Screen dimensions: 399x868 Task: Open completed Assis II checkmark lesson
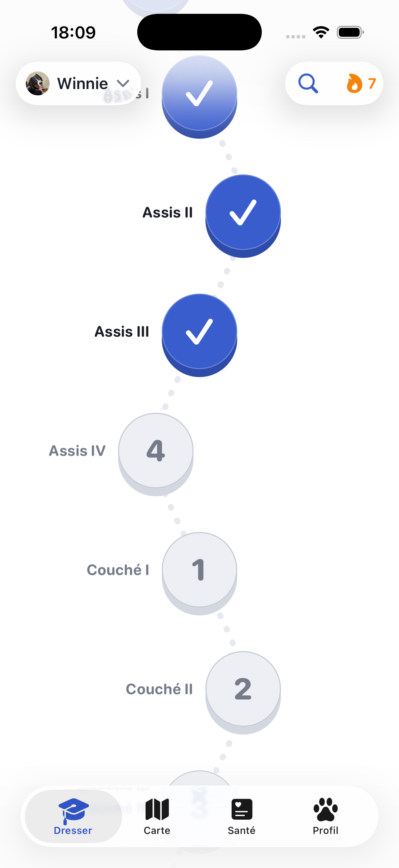tap(243, 216)
